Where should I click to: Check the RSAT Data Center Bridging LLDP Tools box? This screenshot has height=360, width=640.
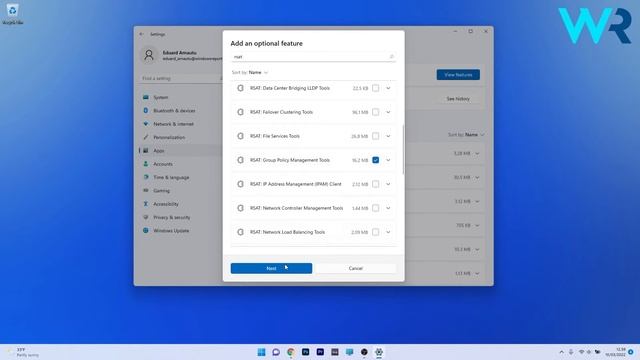click(376, 88)
